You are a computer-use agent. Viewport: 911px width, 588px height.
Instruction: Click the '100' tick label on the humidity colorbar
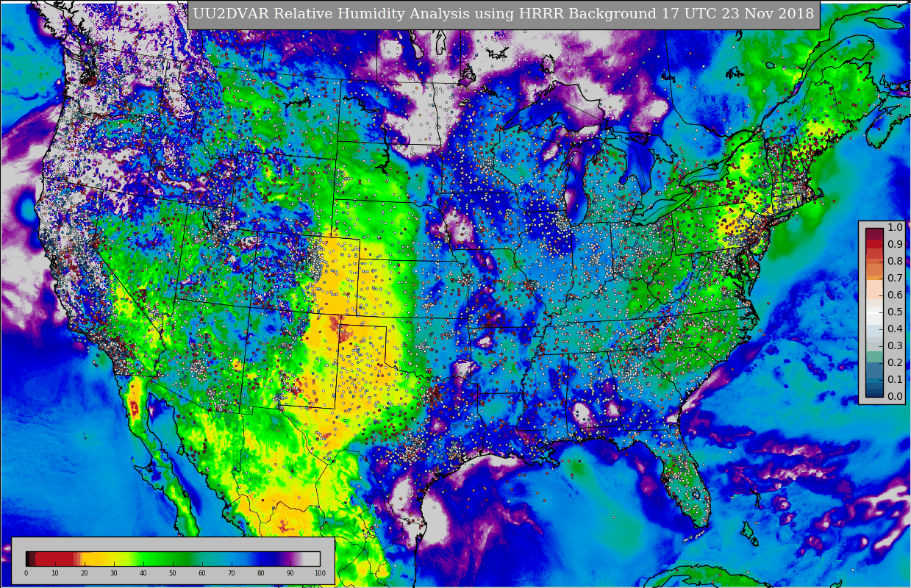tap(320, 573)
